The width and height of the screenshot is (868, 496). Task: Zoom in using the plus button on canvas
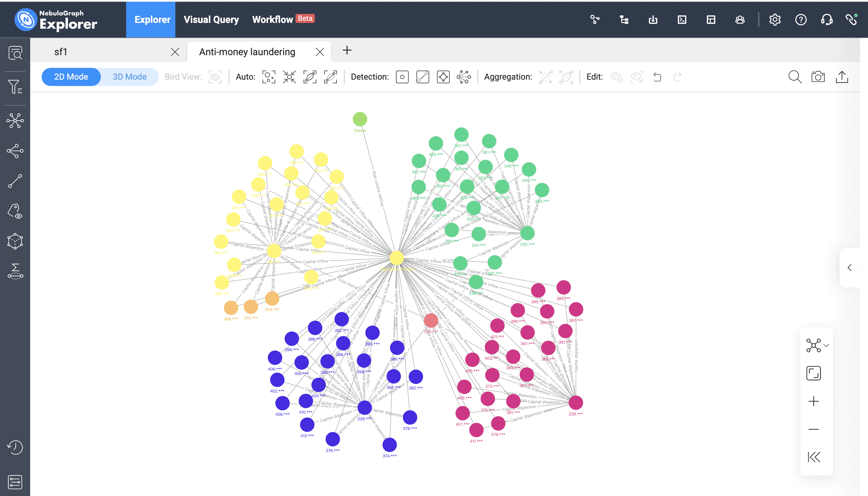[814, 401]
